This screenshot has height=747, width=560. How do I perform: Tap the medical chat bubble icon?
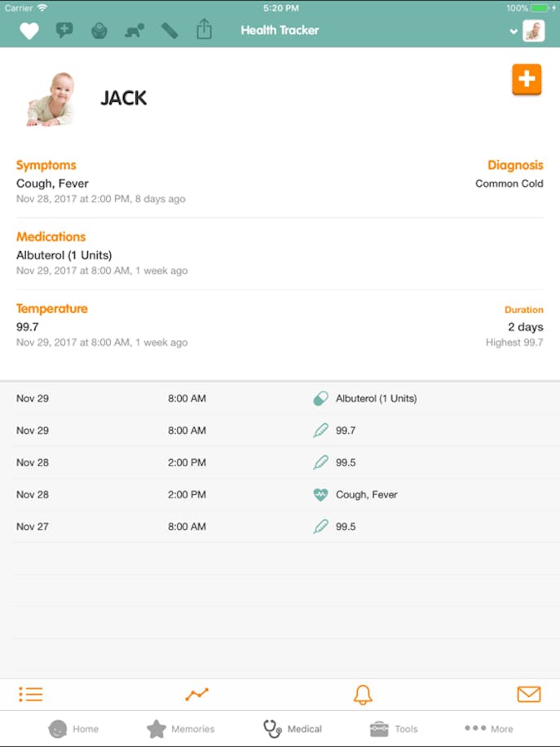[x=64, y=31]
